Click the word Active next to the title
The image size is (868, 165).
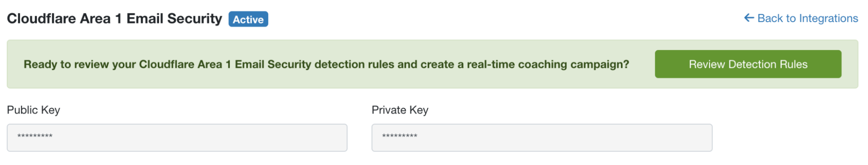[248, 20]
